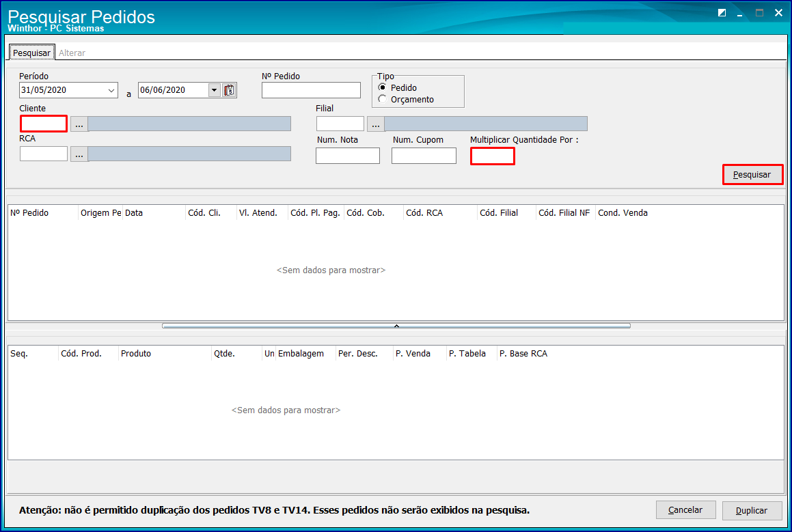Sort by P. Venda column header
Viewport: 792px width, 532px height.
(420, 354)
